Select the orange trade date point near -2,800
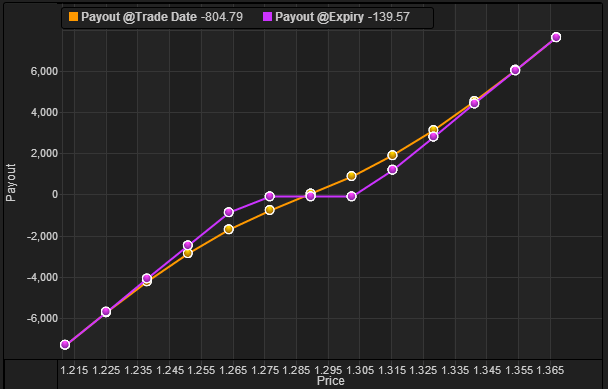 pyautogui.click(x=188, y=253)
